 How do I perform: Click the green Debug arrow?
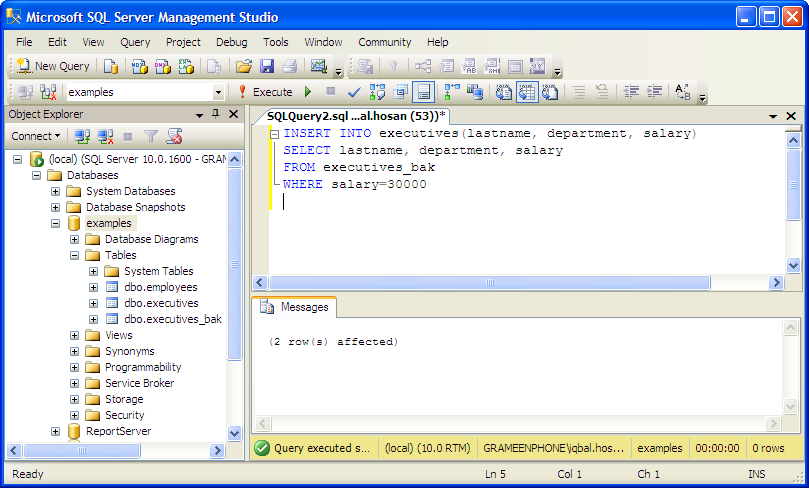[x=308, y=92]
